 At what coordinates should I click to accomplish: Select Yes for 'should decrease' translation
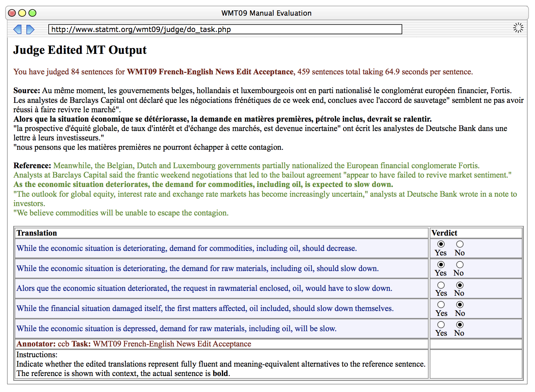[x=441, y=244]
